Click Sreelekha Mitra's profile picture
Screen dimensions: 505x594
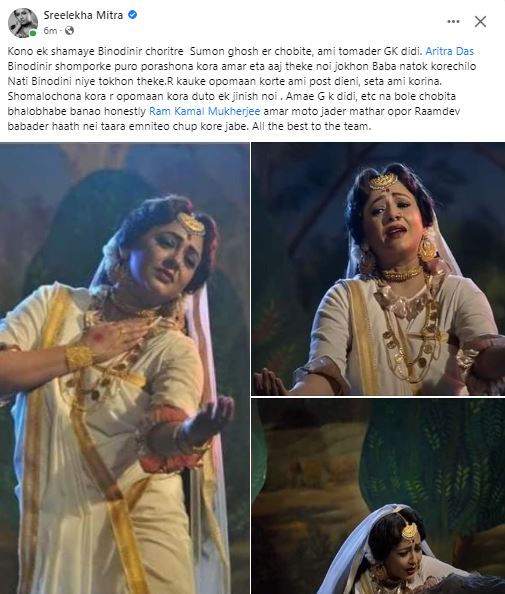(x=23, y=23)
